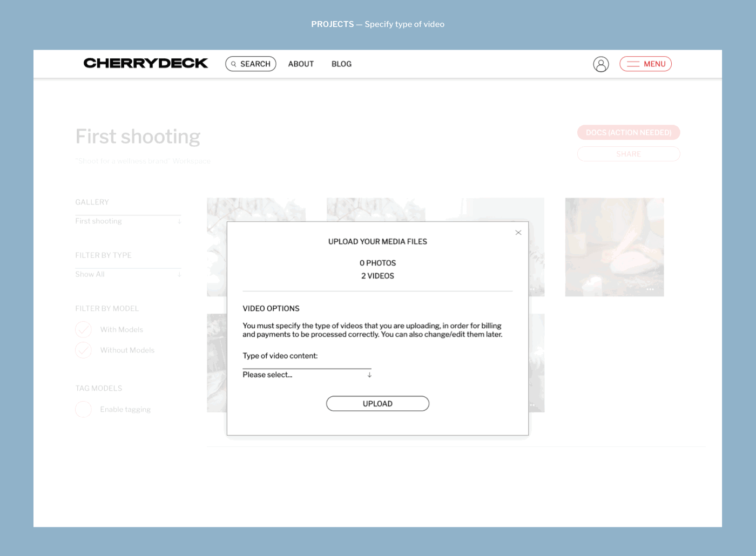This screenshot has height=556, width=756.
Task: Go to the About page
Action: [x=301, y=64]
